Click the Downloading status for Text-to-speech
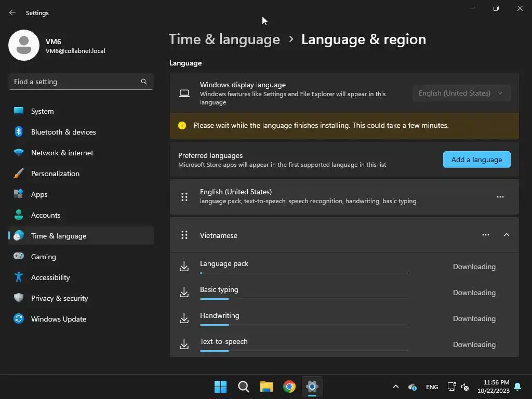The height and width of the screenshot is (399, 532). point(474,344)
